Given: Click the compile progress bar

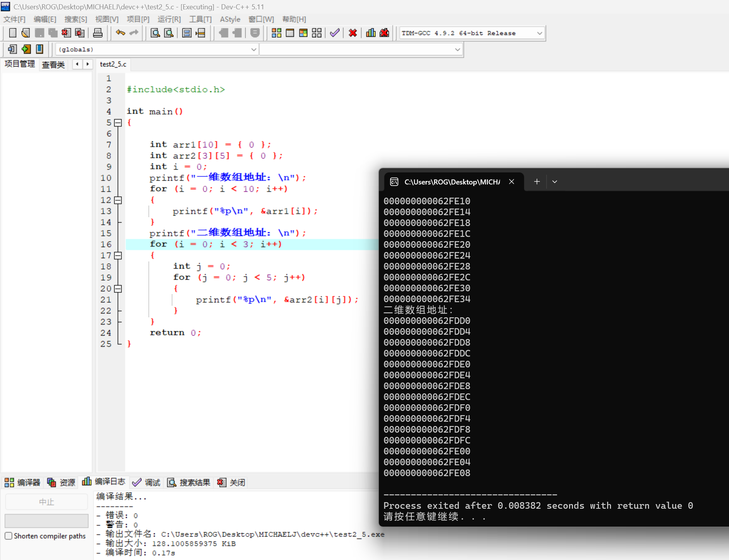Looking at the screenshot, I should click(47, 521).
